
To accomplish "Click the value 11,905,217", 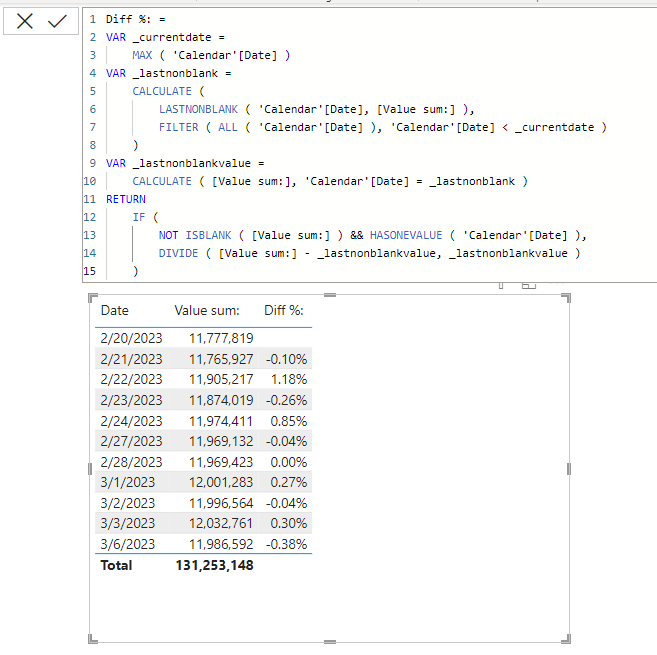I will pos(221,379).
